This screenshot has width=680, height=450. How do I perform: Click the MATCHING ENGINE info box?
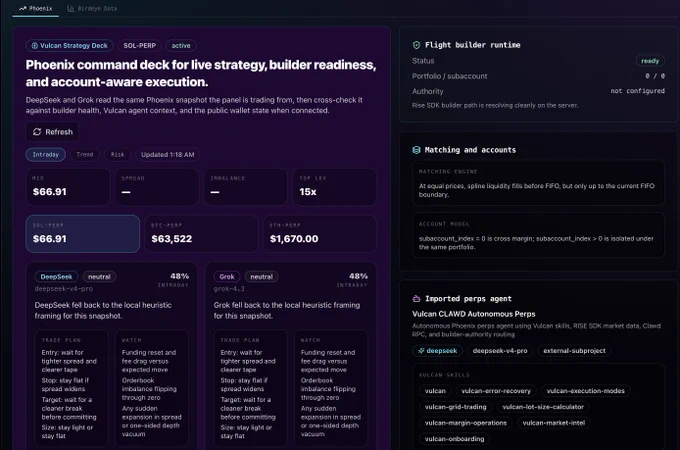538,183
